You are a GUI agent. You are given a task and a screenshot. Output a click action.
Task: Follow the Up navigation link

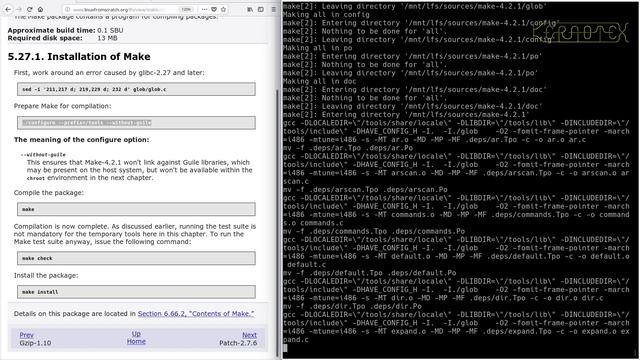[136, 334]
